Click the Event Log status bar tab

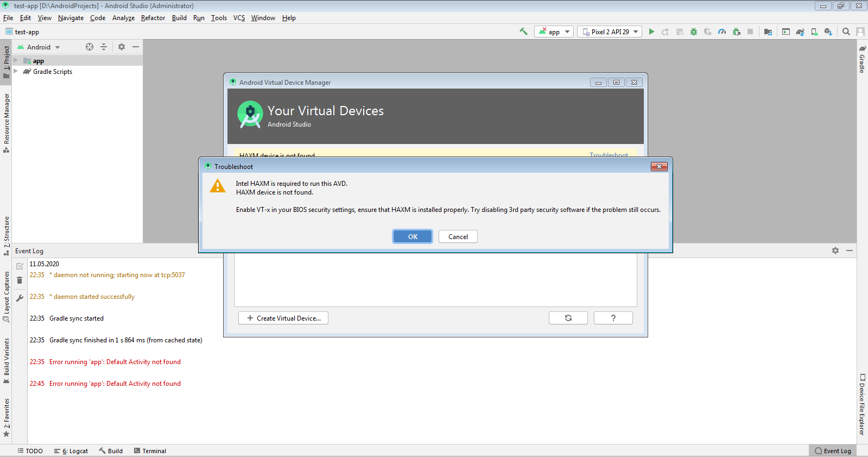click(x=833, y=451)
